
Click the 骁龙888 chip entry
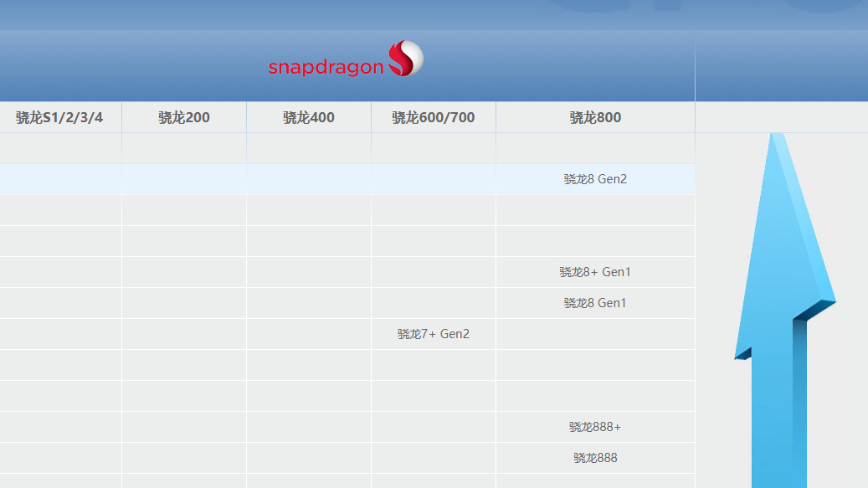595,458
